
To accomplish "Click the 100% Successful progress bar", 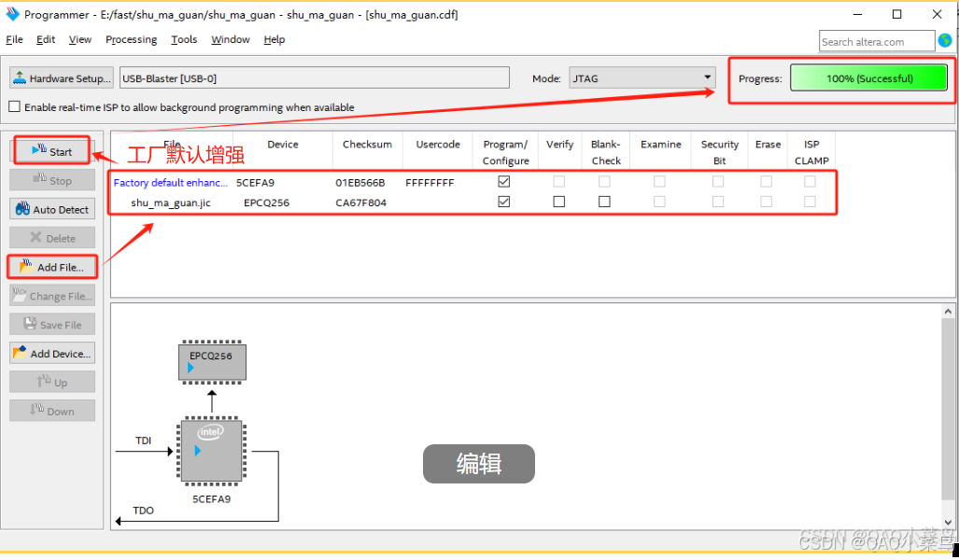I will pos(869,78).
